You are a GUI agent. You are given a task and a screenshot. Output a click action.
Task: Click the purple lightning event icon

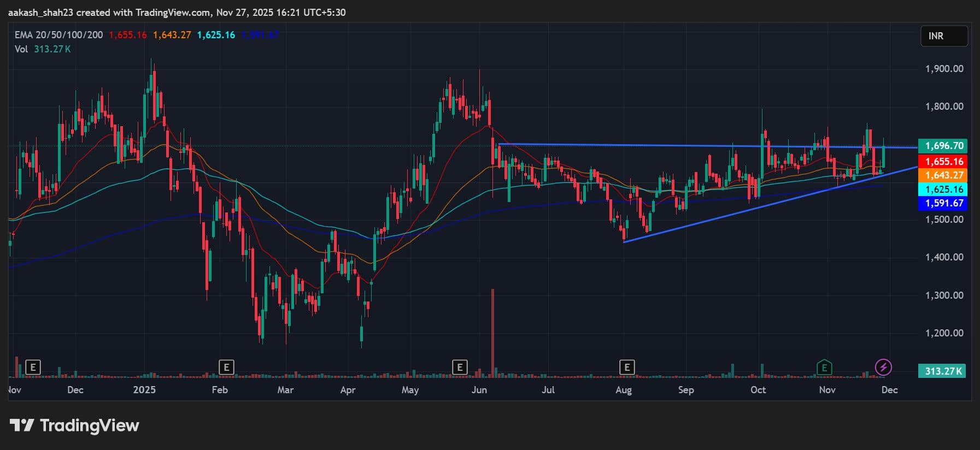tap(883, 368)
